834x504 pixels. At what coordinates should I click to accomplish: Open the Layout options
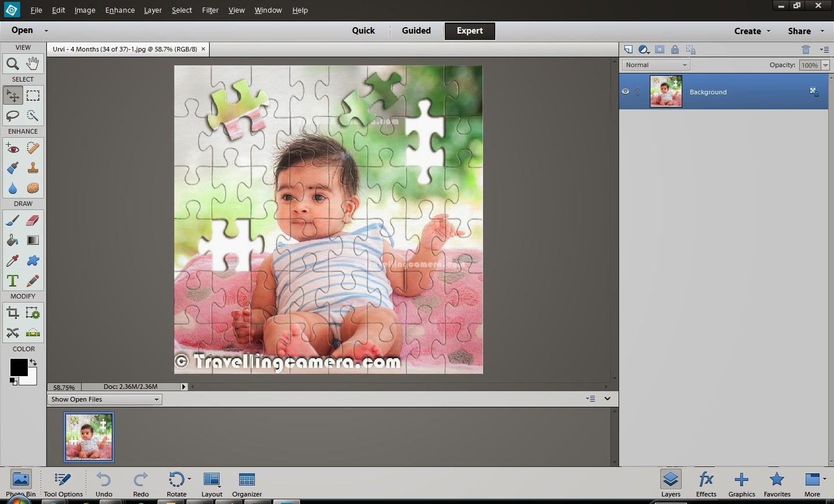[212, 484]
